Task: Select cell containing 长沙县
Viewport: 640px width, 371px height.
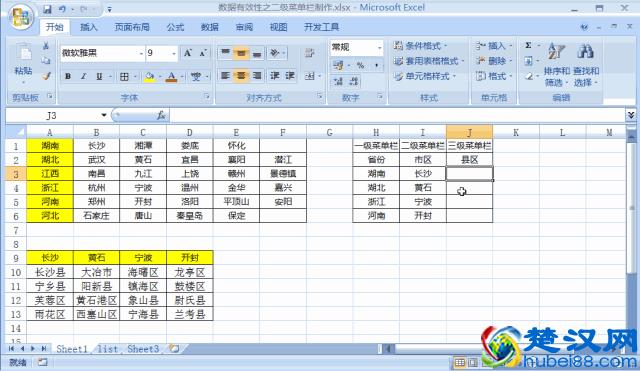Action: click(x=50, y=272)
